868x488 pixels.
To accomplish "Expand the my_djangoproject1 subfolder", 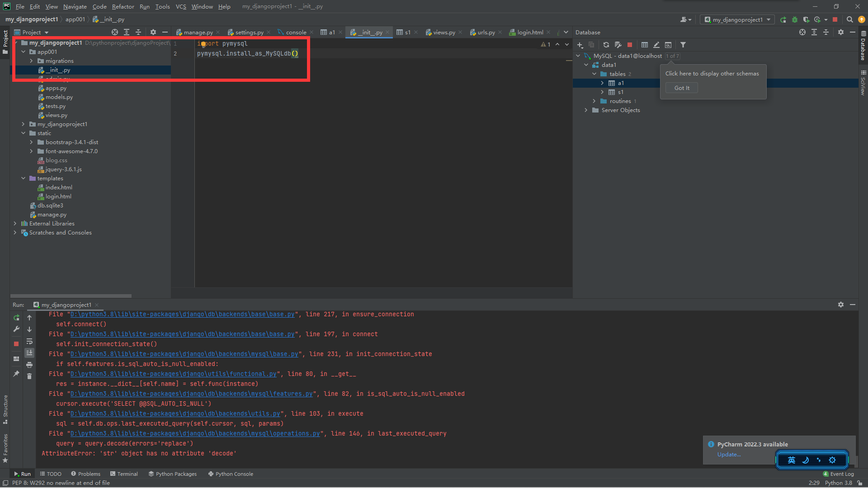I will click(24, 124).
